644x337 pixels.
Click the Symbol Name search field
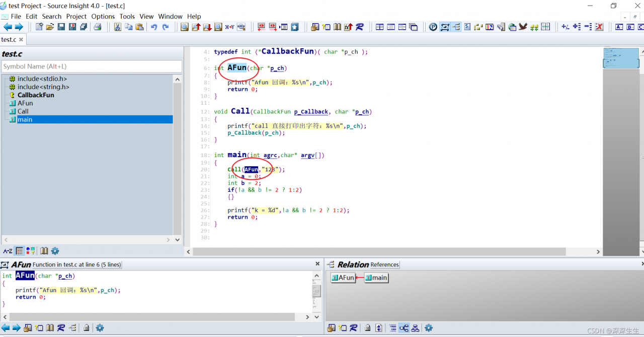[92, 66]
